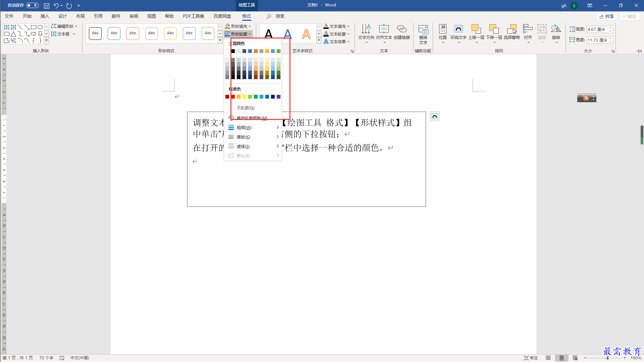The image size is (644, 362).
Task: Select the rectangle shape in shapes gallery
Action: (x=34, y=27)
